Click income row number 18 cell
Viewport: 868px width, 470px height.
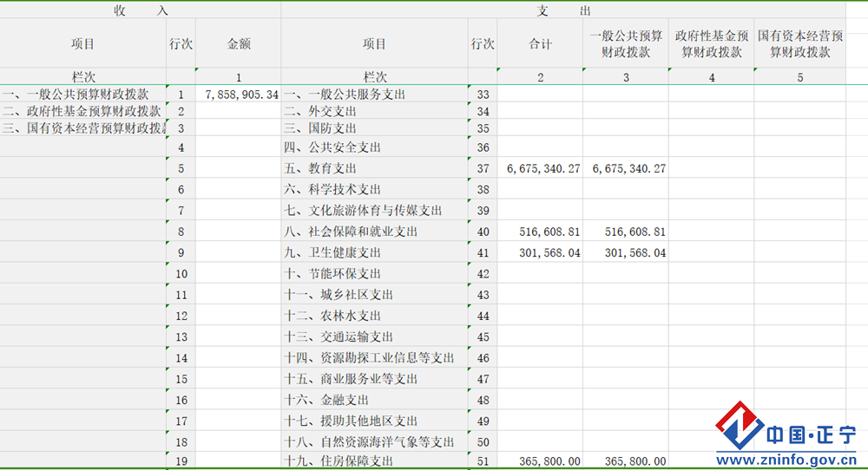[181, 441]
